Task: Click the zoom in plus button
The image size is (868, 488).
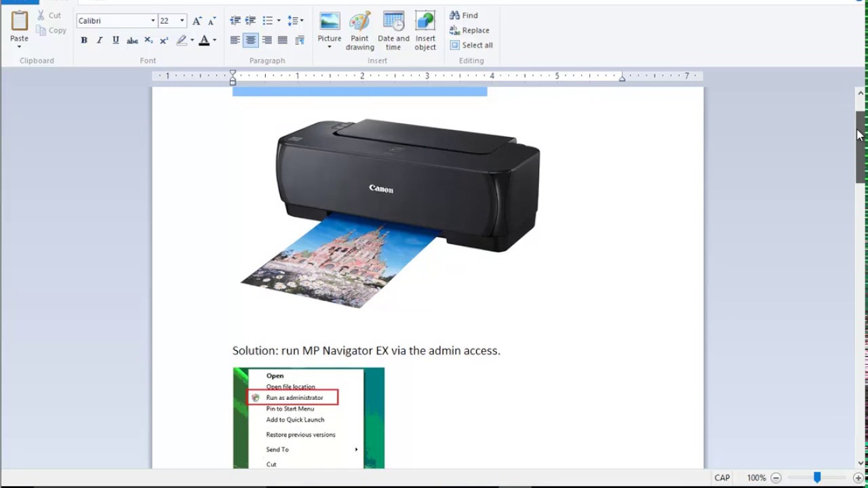Action: pyautogui.click(x=858, y=478)
